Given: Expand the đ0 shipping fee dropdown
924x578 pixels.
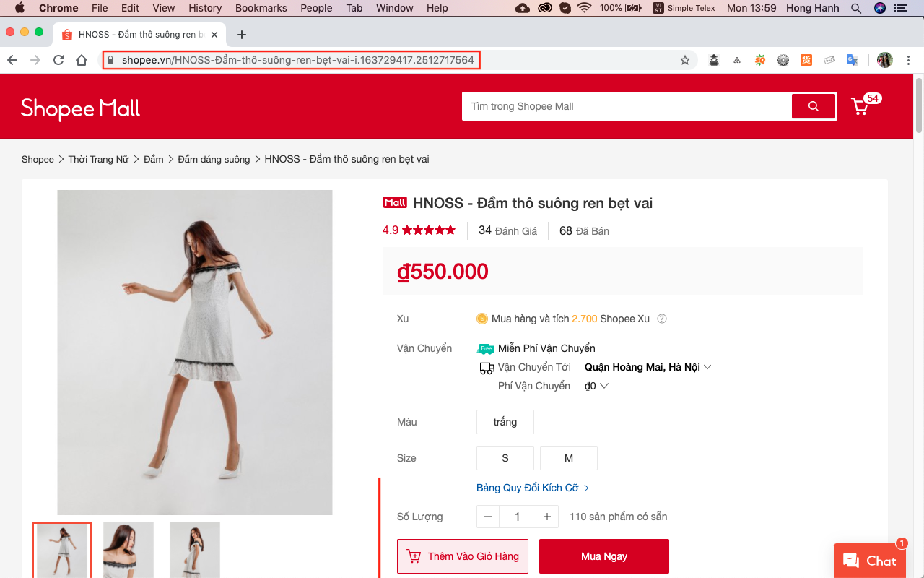Looking at the screenshot, I should point(597,386).
